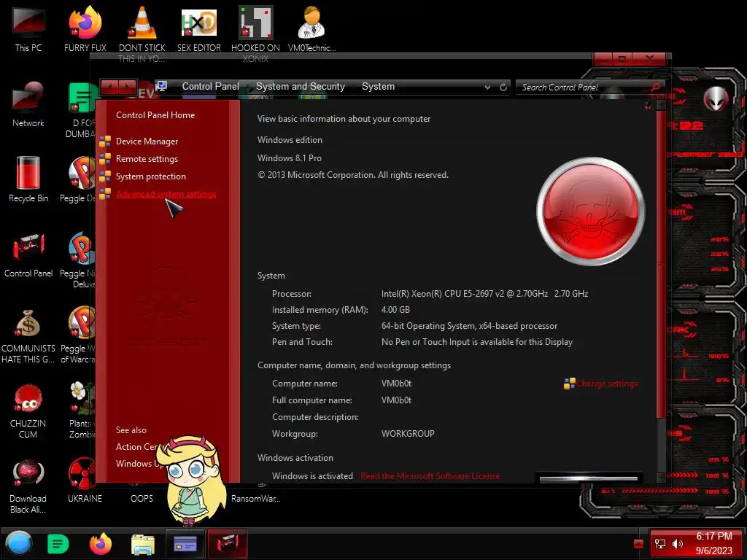Open the green notes app on taskbar

coord(58,544)
